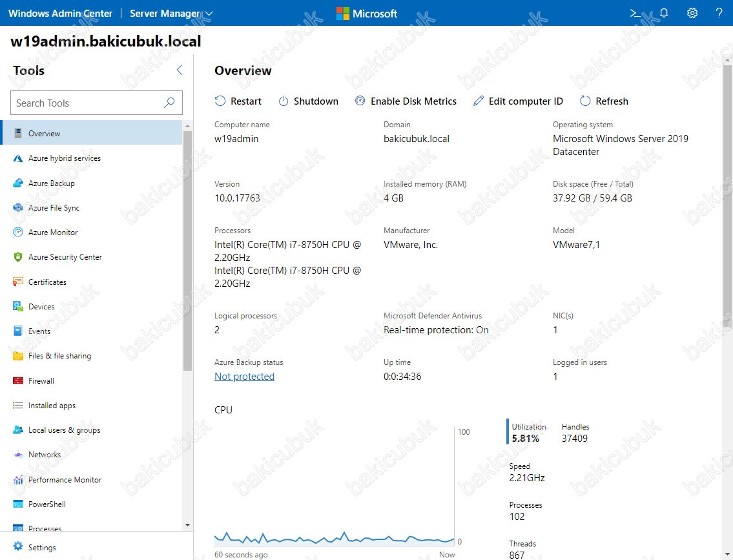733x560 pixels.
Task: Open the help question mark
Action: [719, 13]
